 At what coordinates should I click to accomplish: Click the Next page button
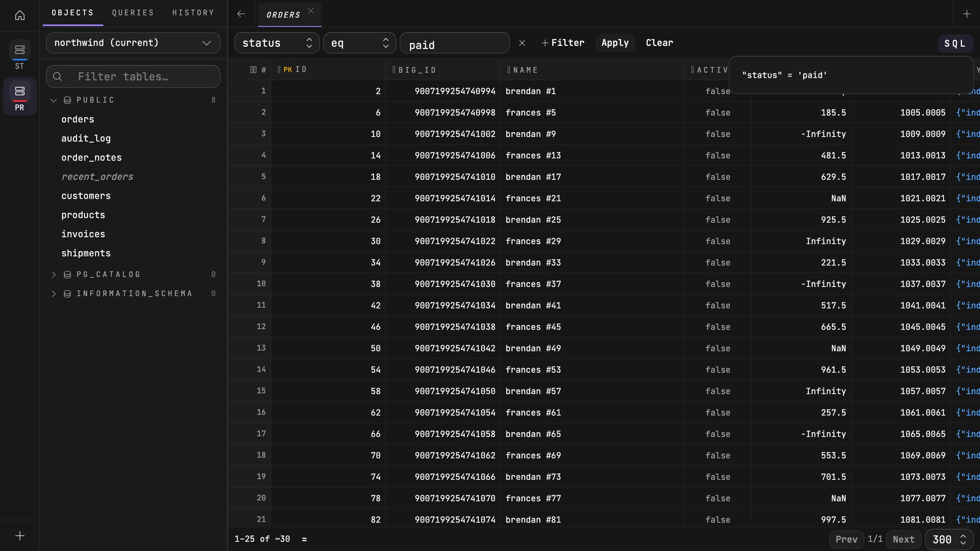[x=903, y=540]
